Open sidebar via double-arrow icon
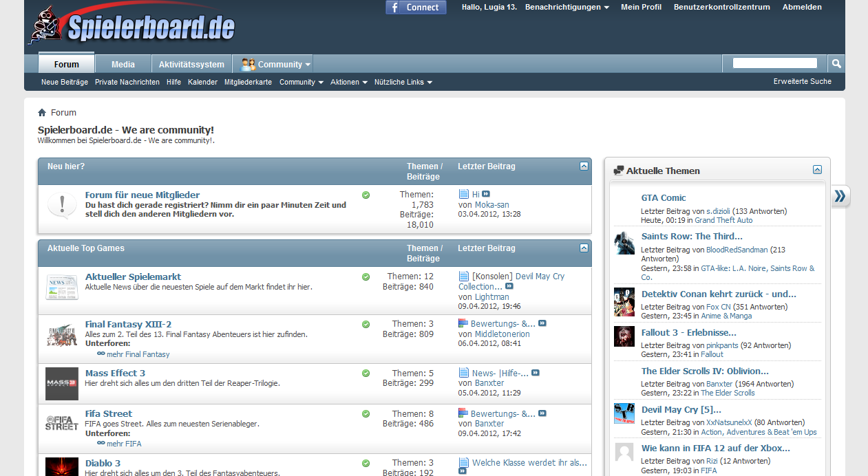This screenshot has width=868, height=476. click(840, 197)
